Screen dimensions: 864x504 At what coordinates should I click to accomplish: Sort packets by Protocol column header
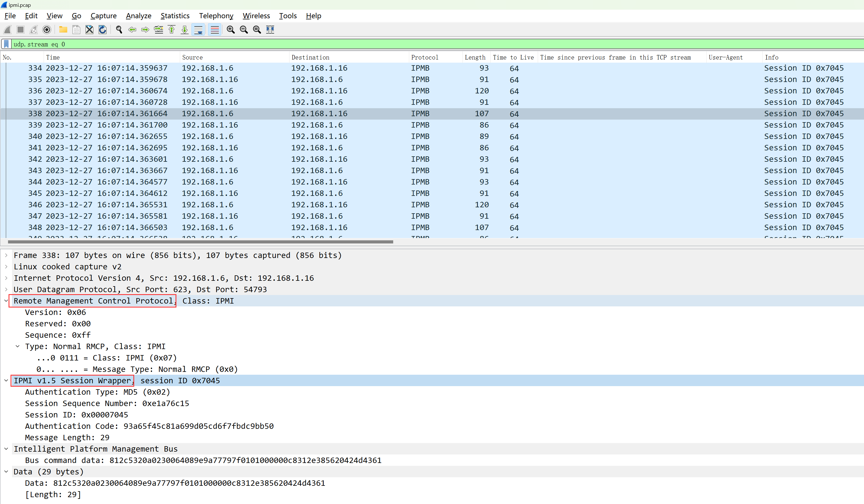click(x=425, y=58)
